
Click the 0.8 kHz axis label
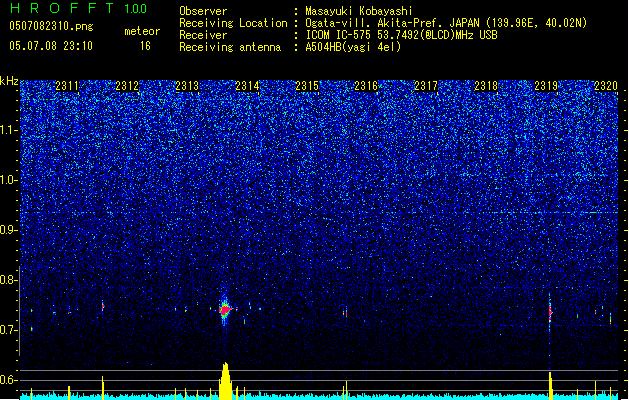coord(9,280)
